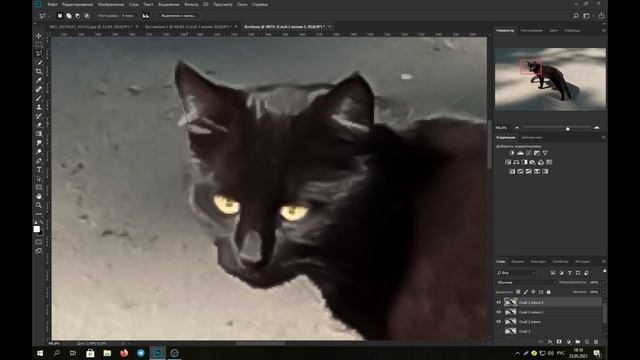The width and height of the screenshot is (640, 360).
Task: Switch to the Гистограмма tab
Action: [531, 31]
